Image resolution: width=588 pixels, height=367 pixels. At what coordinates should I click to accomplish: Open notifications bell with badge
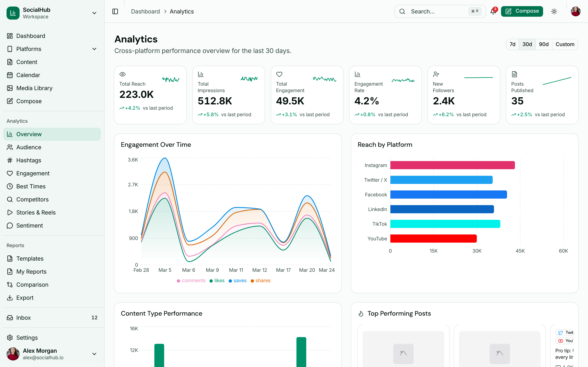pyautogui.click(x=493, y=11)
